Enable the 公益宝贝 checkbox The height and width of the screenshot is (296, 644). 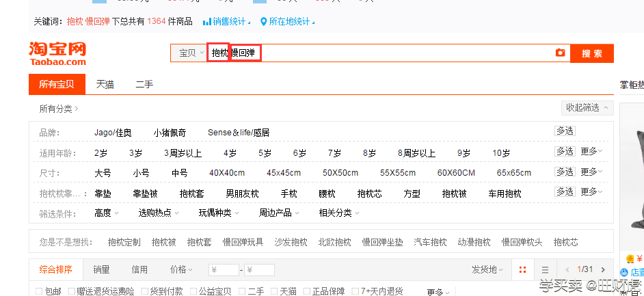click(x=193, y=291)
